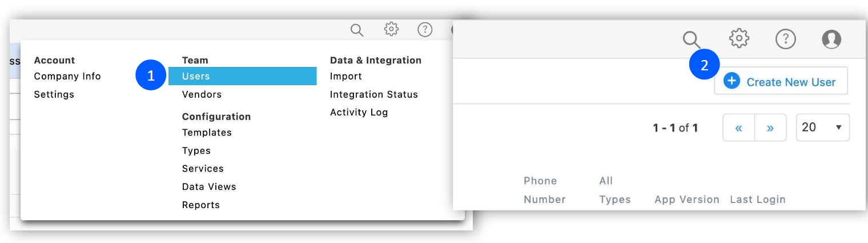Screen dimensions: 868x243
Task: Open the large settings gear icon on right
Action: [x=739, y=39]
